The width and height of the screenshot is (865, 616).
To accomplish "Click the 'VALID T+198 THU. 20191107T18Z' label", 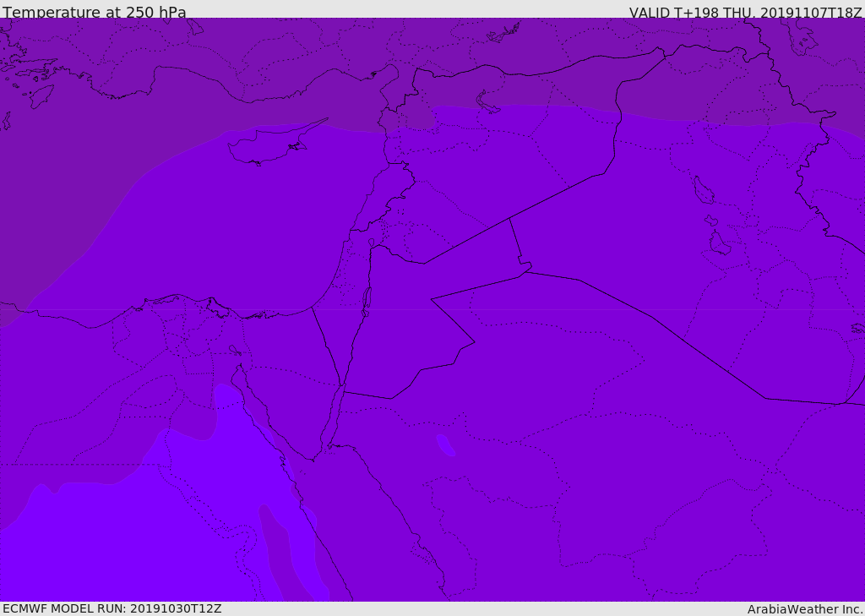I will tap(746, 12).
